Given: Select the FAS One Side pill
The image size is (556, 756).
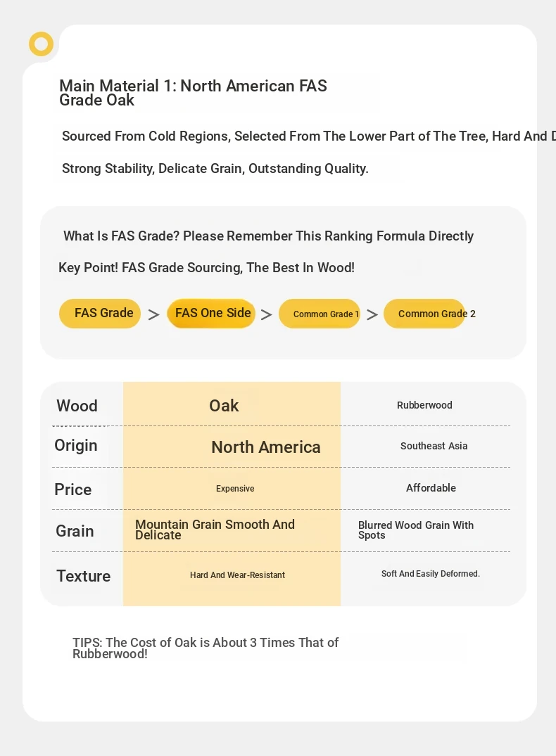Looking at the screenshot, I should [x=211, y=314].
